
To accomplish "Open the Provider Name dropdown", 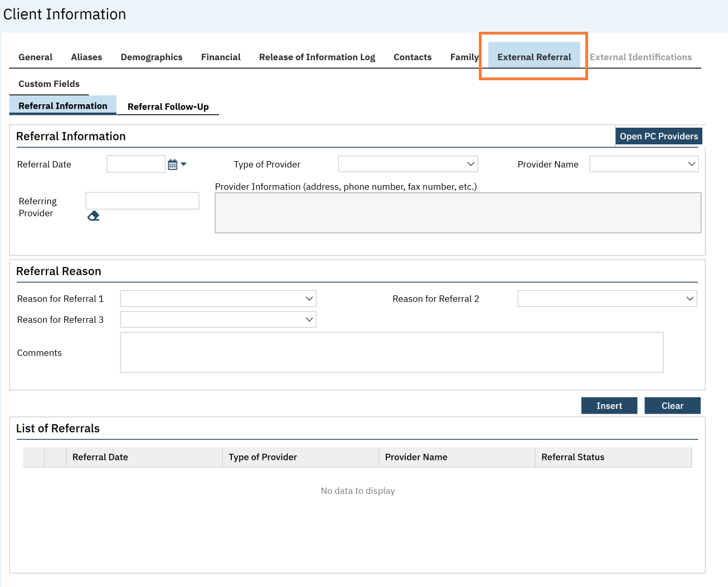I will pos(643,164).
